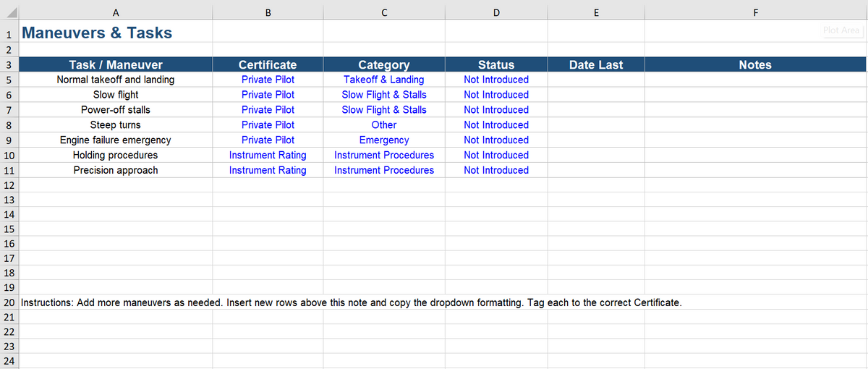Click Status cell for Precision approach

[x=496, y=170]
